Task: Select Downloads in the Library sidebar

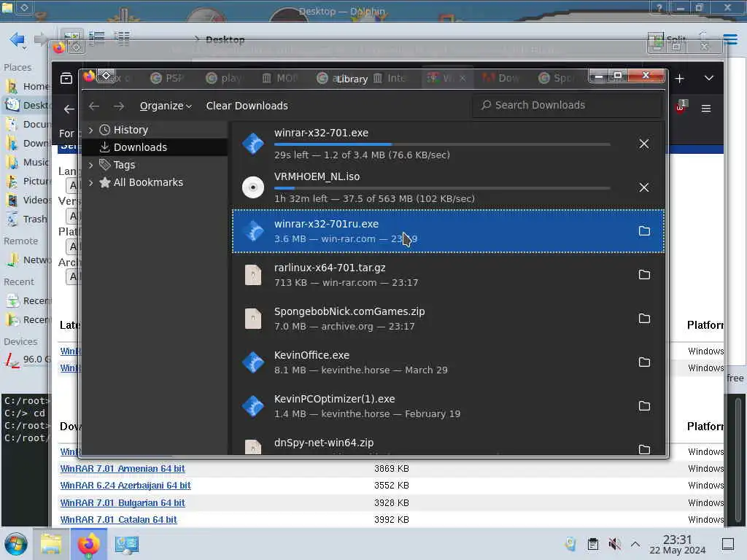Action: pos(140,147)
